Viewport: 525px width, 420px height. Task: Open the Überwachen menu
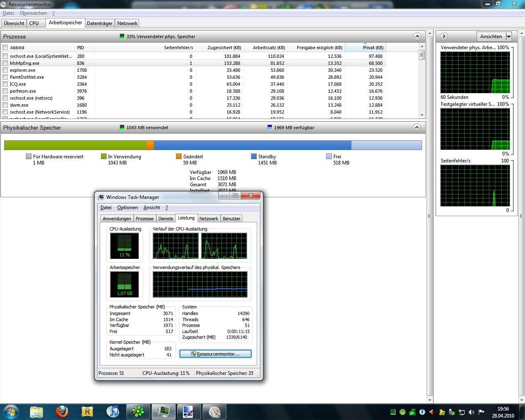pyautogui.click(x=33, y=13)
